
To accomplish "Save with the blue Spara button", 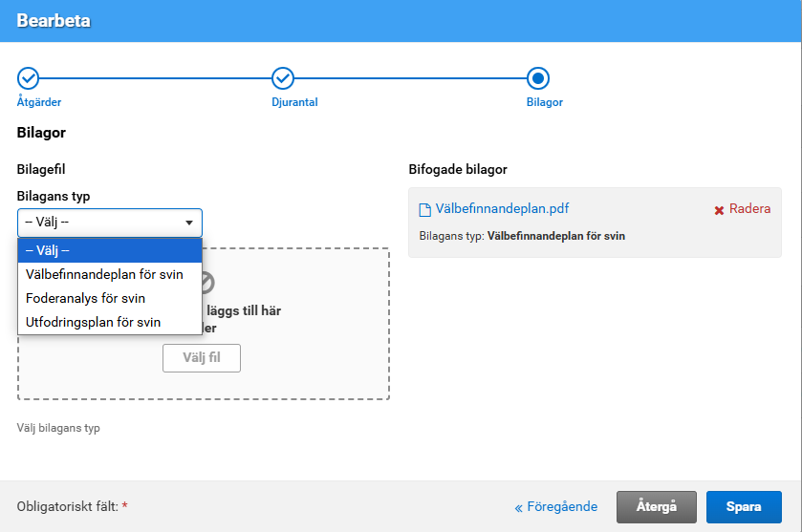I will (x=744, y=507).
